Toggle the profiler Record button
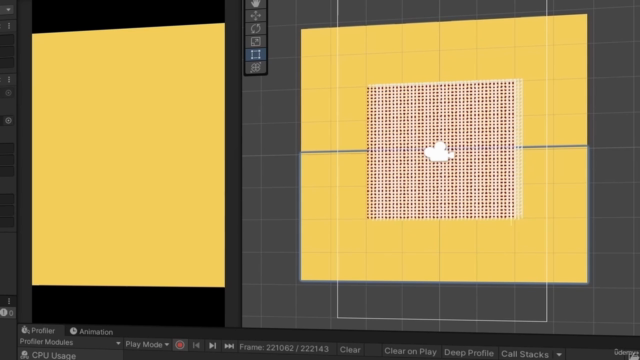This screenshot has width=640, height=360. 180,345
